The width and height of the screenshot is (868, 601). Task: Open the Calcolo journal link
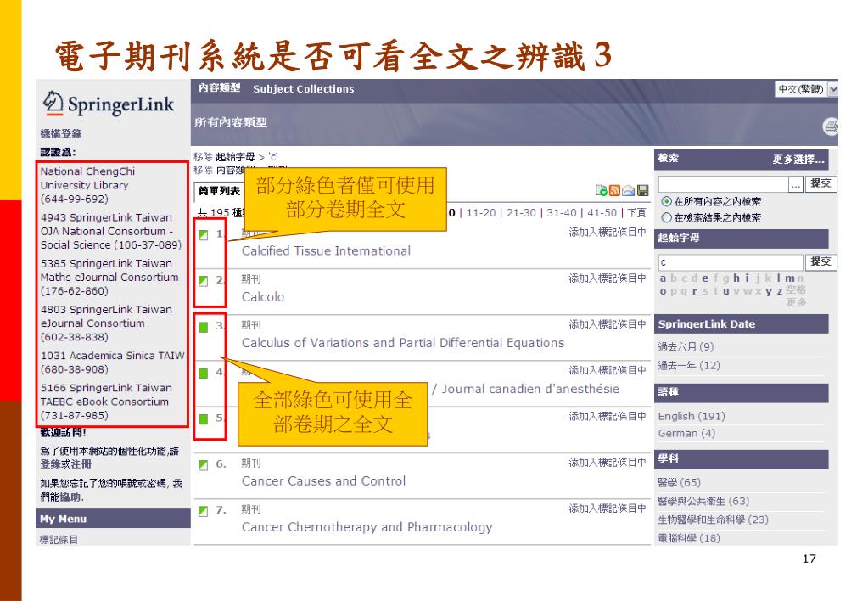pos(263,297)
